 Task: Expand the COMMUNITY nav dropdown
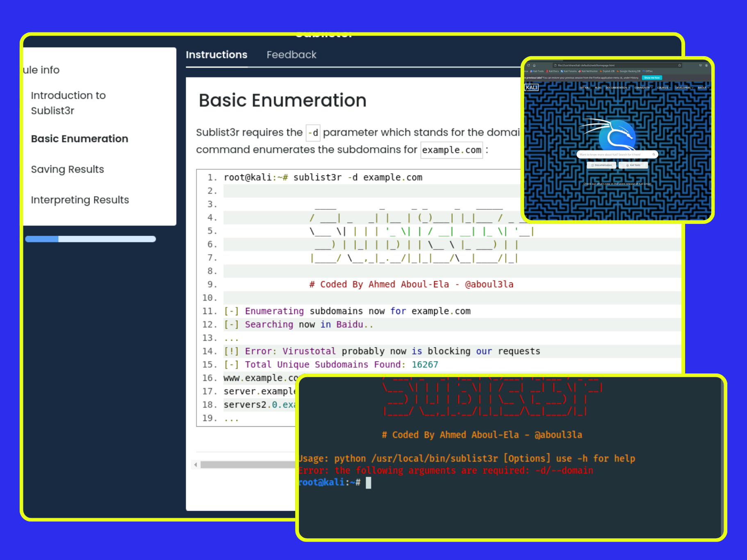pos(643,88)
